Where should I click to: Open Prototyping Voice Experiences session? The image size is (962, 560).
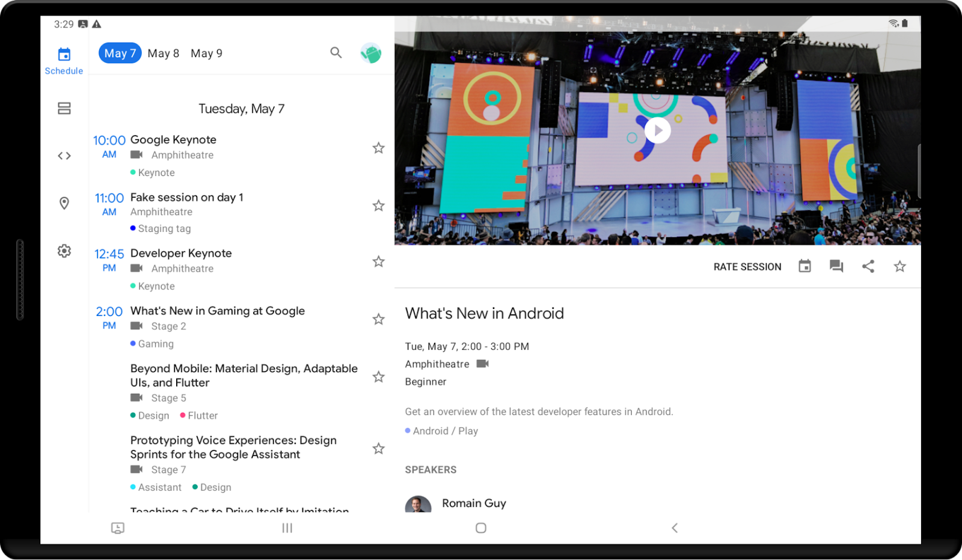click(x=233, y=447)
